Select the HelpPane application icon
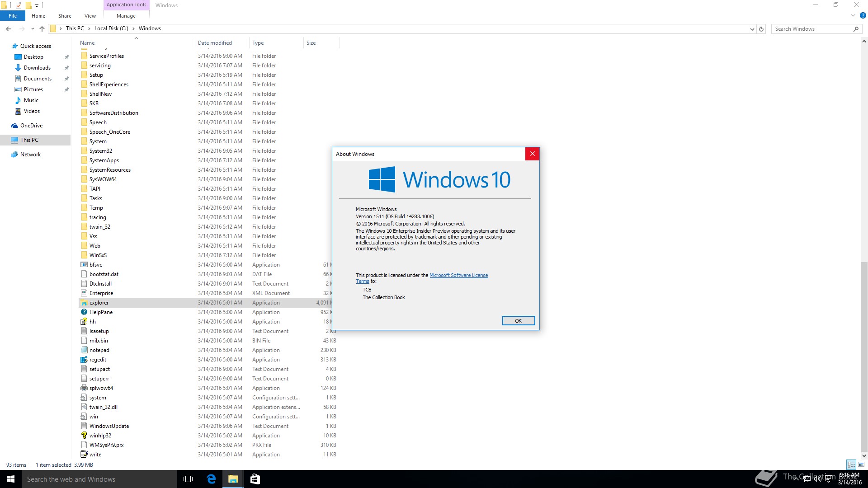The image size is (868, 488). tap(84, 312)
